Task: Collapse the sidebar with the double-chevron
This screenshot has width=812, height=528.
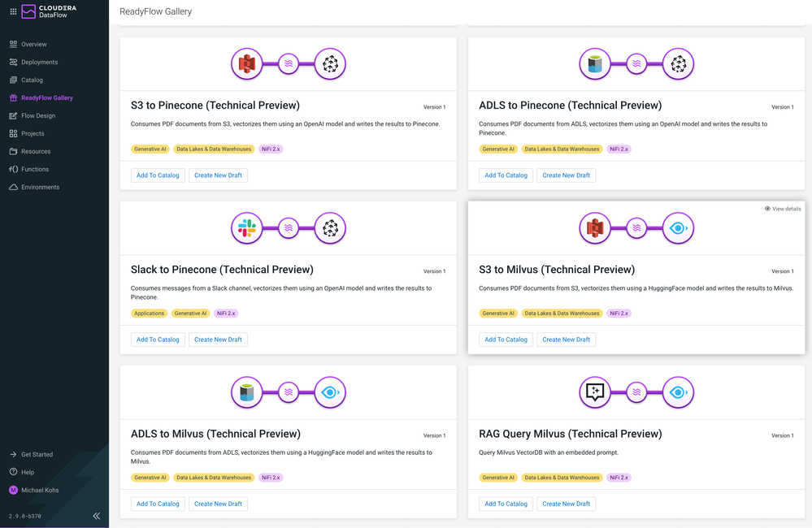Action: point(96,516)
